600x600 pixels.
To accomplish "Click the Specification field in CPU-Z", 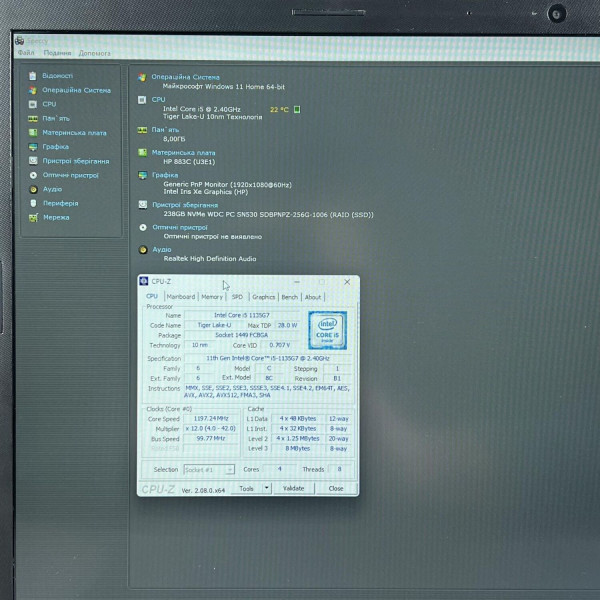I will click(x=268, y=359).
